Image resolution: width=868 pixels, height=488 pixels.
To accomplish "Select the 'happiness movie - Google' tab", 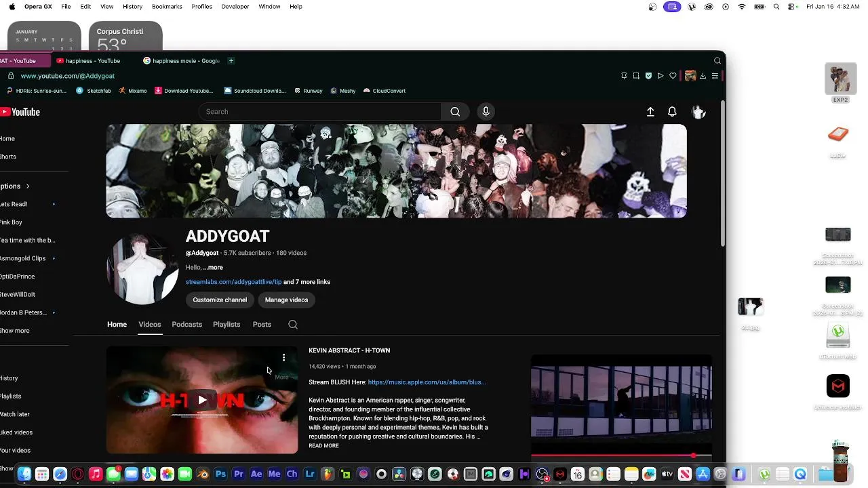I will pyautogui.click(x=182, y=61).
